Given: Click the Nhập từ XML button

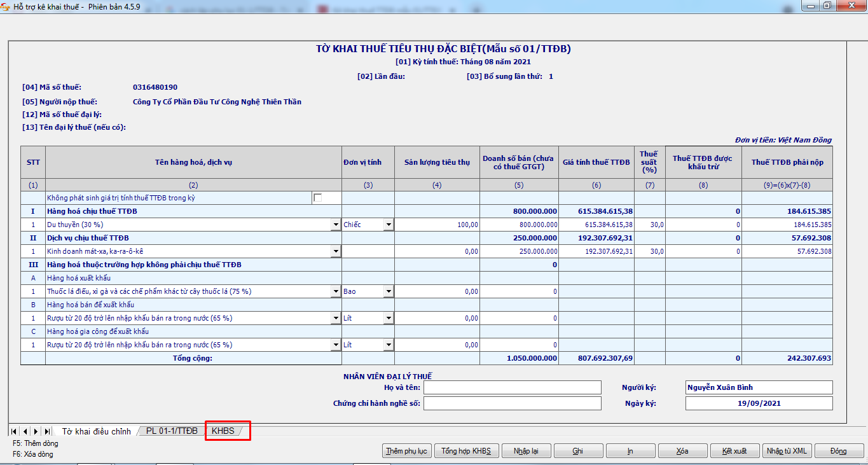Looking at the screenshot, I should [x=787, y=451].
